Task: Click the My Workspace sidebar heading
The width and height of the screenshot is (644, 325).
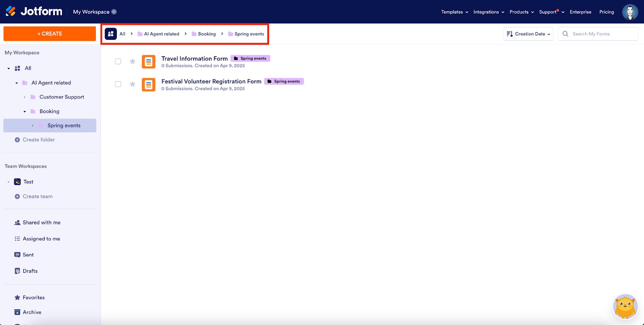Action: 22,53
